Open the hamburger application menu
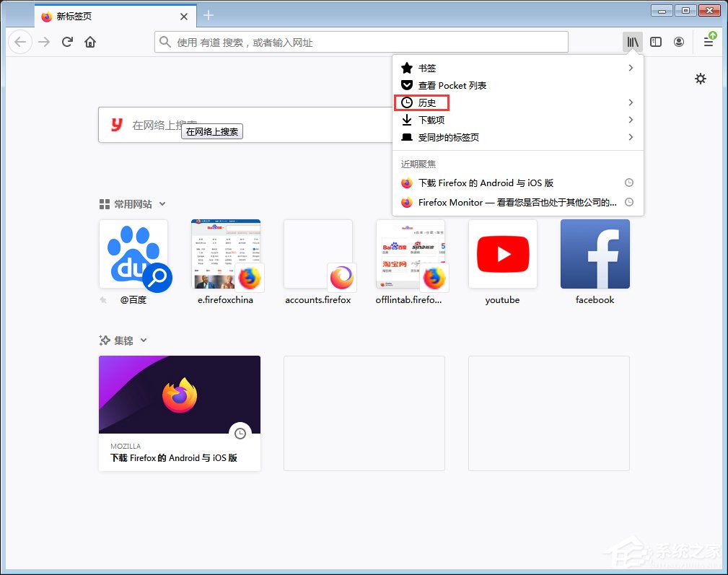This screenshot has height=575, width=728. [x=709, y=43]
